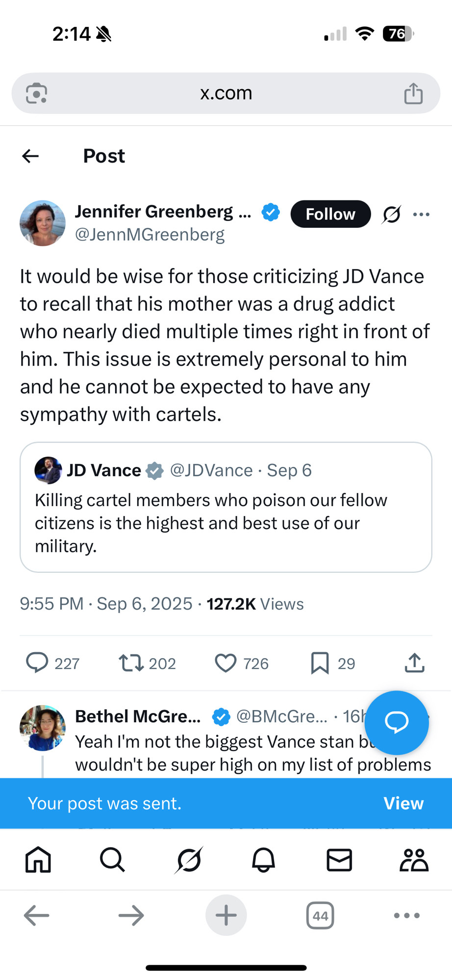This screenshot has width=452, height=980.
Task: Like the post with 726 likes
Action: 226,663
